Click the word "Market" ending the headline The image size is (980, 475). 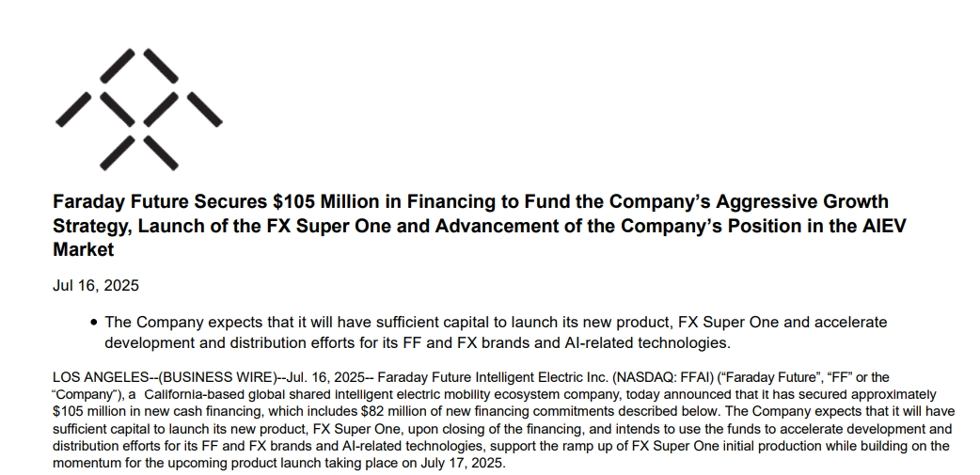coord(83,250)
